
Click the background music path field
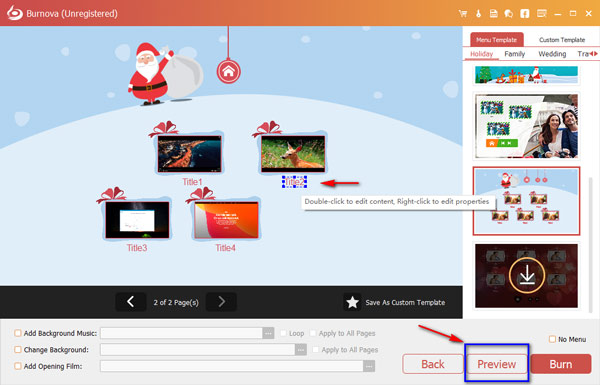[x=181, y=333]
